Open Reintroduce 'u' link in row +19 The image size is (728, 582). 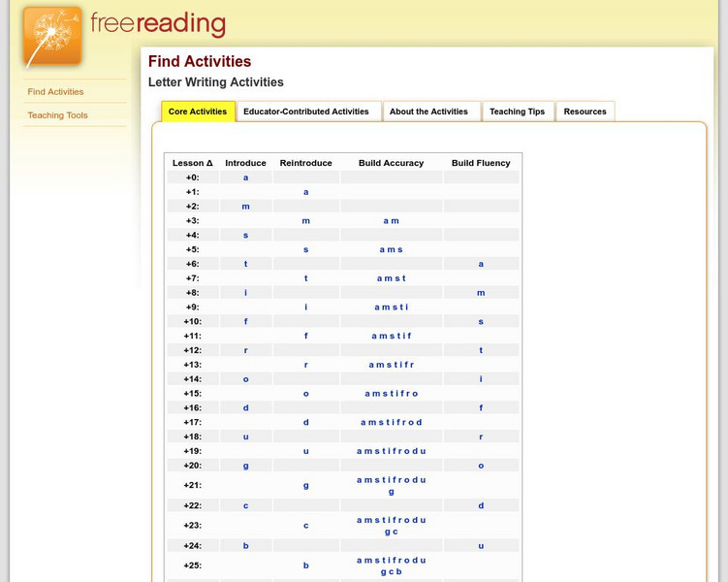[x=306, y=451]
